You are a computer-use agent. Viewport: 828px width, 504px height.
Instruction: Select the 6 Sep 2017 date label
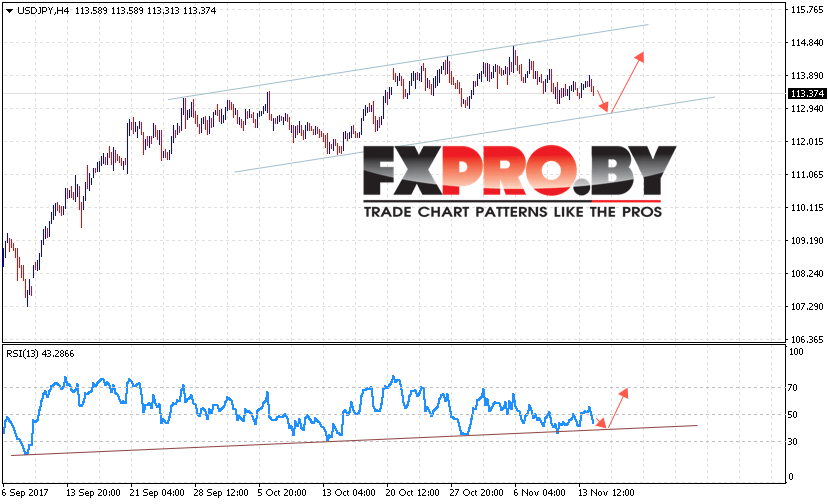click(25, 493)
